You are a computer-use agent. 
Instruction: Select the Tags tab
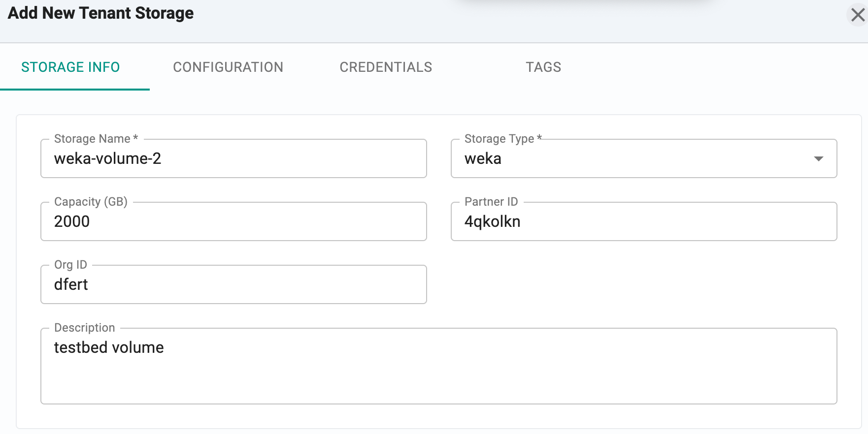[543, 67]
